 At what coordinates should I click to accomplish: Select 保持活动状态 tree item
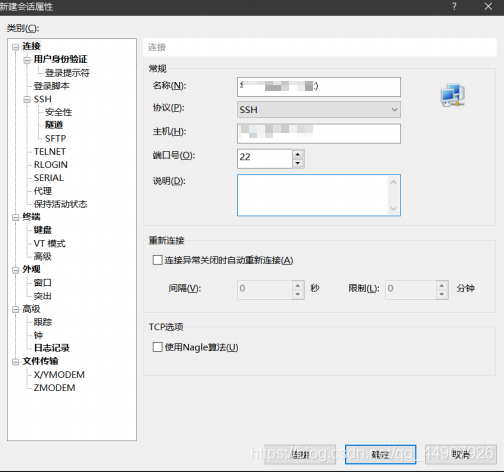coord(60,204)
